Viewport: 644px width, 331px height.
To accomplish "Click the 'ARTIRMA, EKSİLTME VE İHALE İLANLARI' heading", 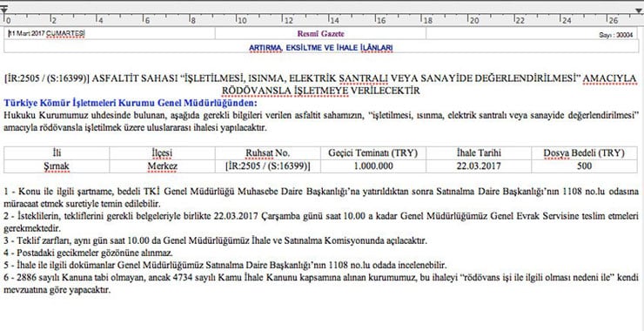I will pyautogui.click(x=321, y=48).
